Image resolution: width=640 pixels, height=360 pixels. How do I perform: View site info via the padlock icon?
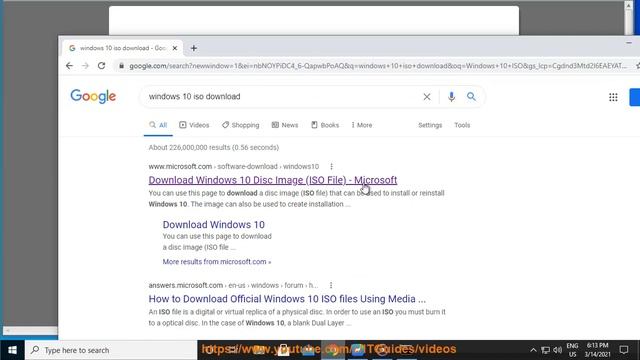[121, 66]
